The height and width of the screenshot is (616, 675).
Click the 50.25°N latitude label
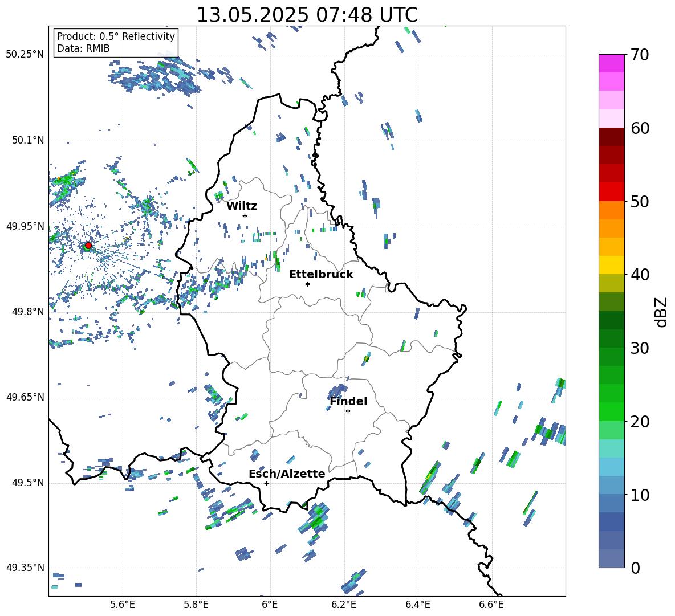coord(25,54)
